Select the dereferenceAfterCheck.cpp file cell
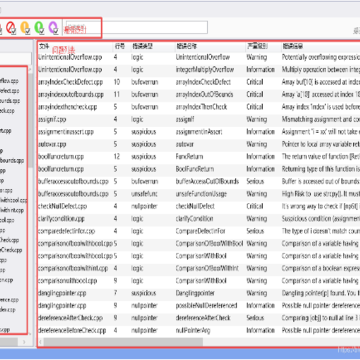The width and height of the screenshot is (360, 360). [x=70, y=318]
